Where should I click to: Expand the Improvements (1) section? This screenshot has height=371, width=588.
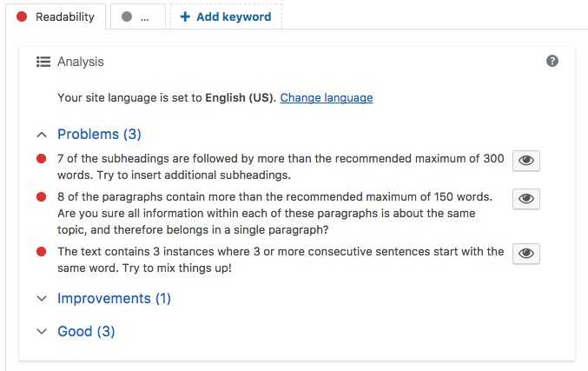[x=114, y=299]
